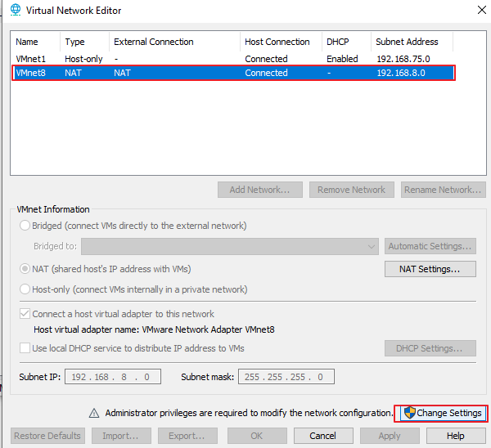Click Automatic Settings button

430,246
